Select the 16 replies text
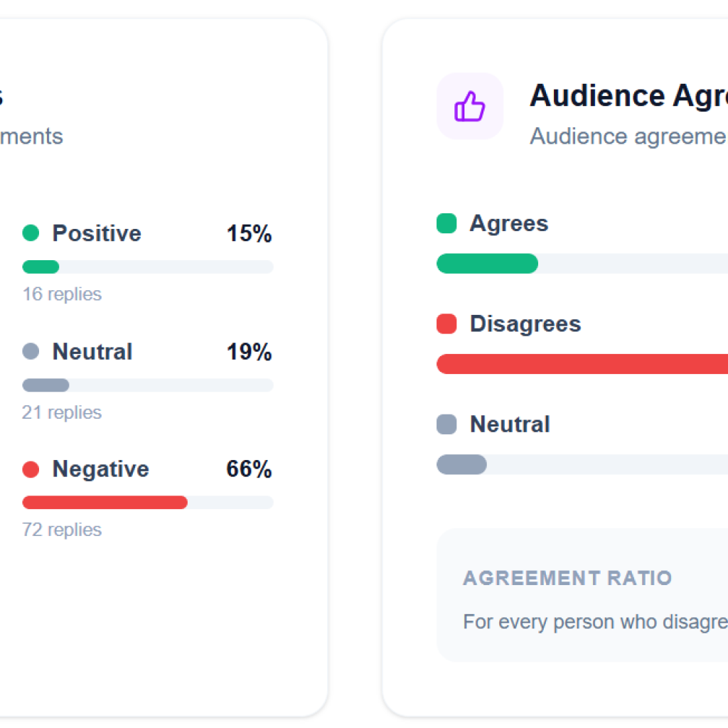The width and height of the screenshot is (728, 728). pos(62,294)
